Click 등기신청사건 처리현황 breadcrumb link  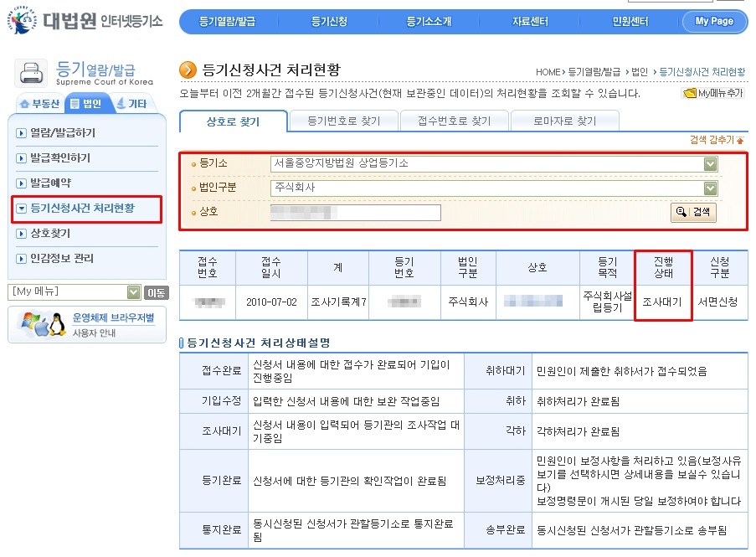click(702, 72)
